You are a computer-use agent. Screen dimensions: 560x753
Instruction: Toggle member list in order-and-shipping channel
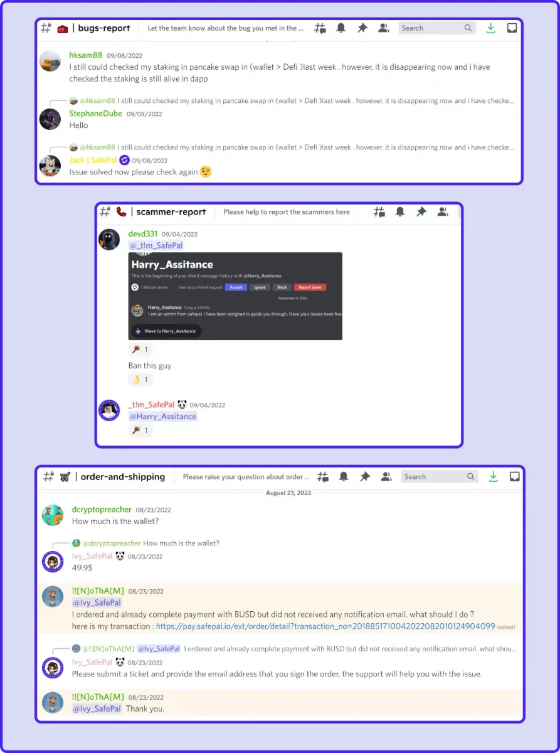click(x=386, y=477)
